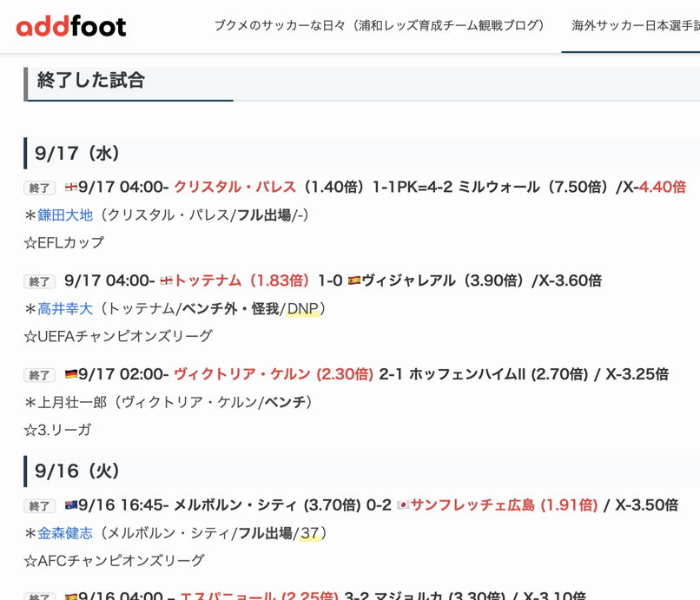Click クリスタル・パレス red team name

(234, 187)
